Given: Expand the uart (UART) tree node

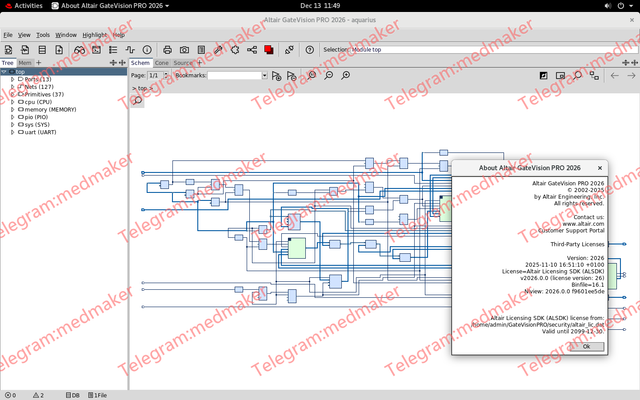Looking at the screenshot, I should point(13,132).
